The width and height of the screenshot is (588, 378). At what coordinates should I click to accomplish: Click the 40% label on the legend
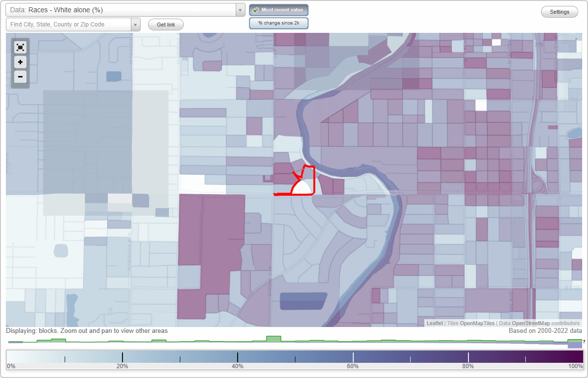click(238, 366)
